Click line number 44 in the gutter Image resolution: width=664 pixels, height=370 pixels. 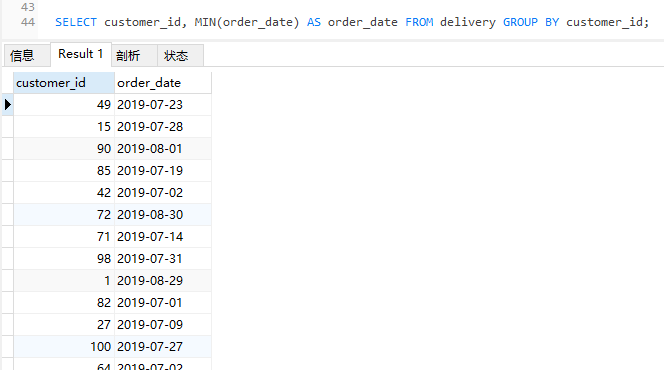tap(28, 22)
